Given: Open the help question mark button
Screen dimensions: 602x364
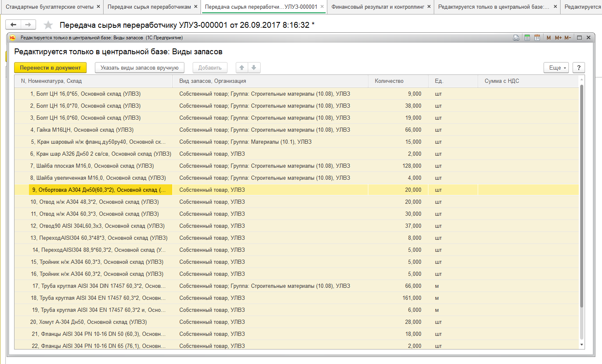Looking at the screenshot, I should [x=579, y=67].
